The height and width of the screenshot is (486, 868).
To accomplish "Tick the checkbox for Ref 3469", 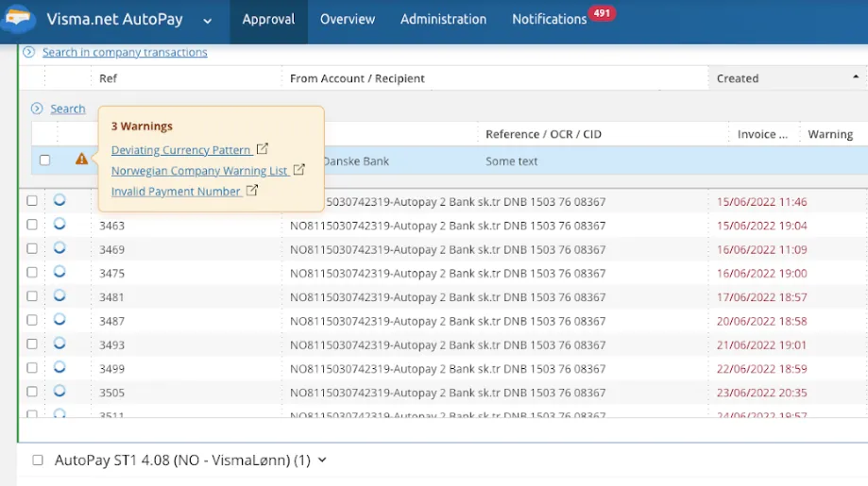I will point(32,248).
